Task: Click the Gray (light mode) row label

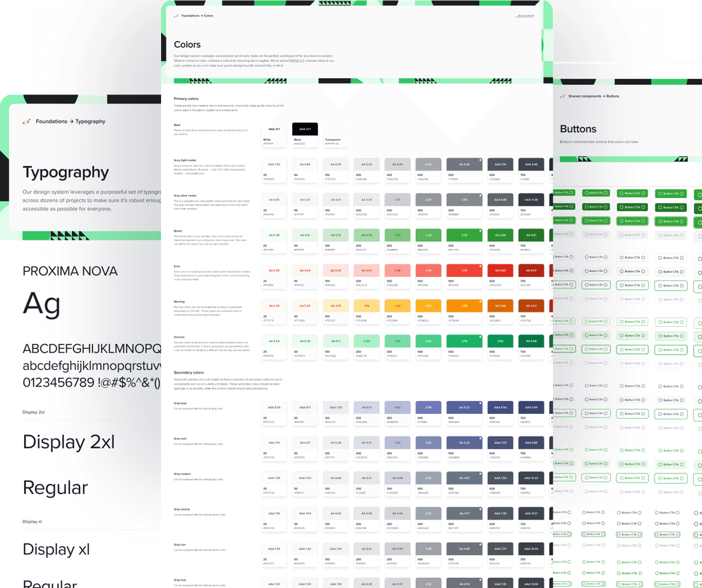Action: pos(185,160)
